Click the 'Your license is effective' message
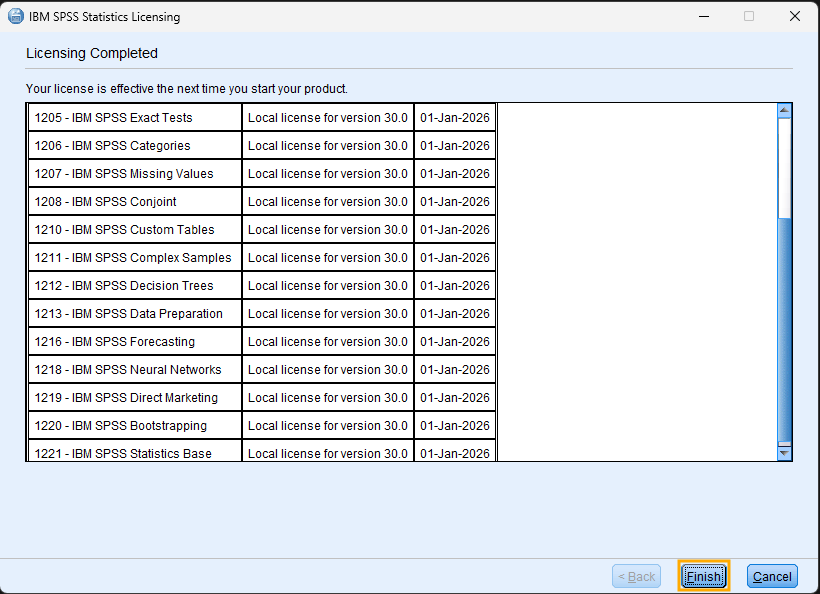 click(187, 89)
